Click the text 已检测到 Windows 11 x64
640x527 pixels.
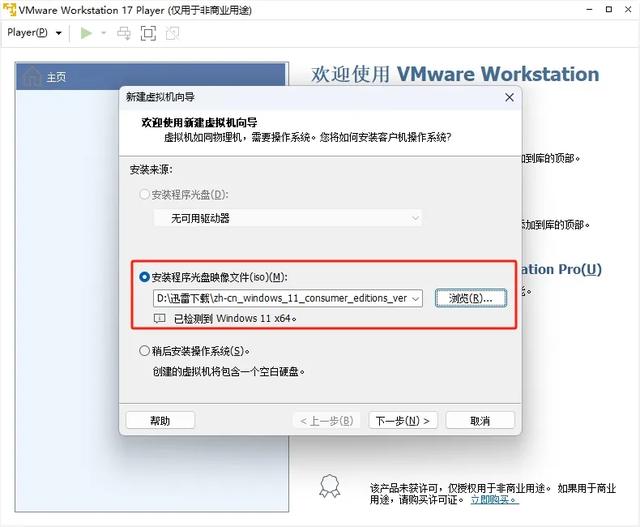[235, 318]
